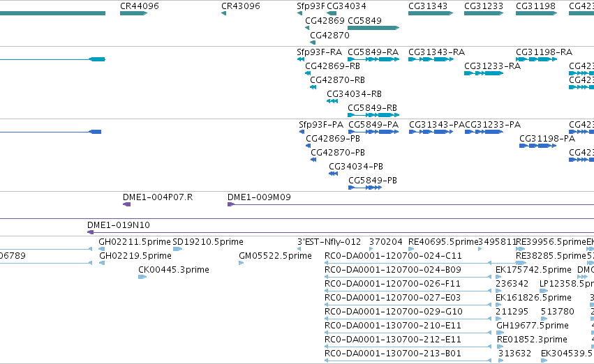Select EST EK161826.5prime
This screenshot has height=364, width=594.
(533, 298)
